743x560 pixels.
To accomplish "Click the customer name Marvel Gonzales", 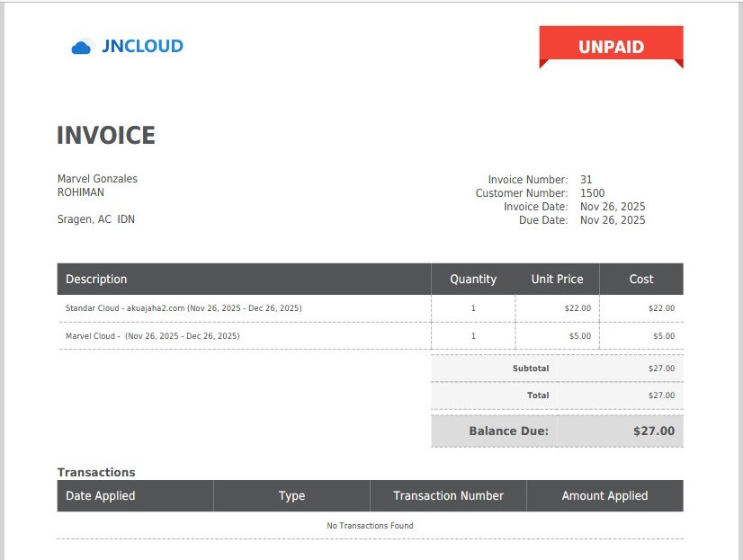I will (x=97, y=179).
